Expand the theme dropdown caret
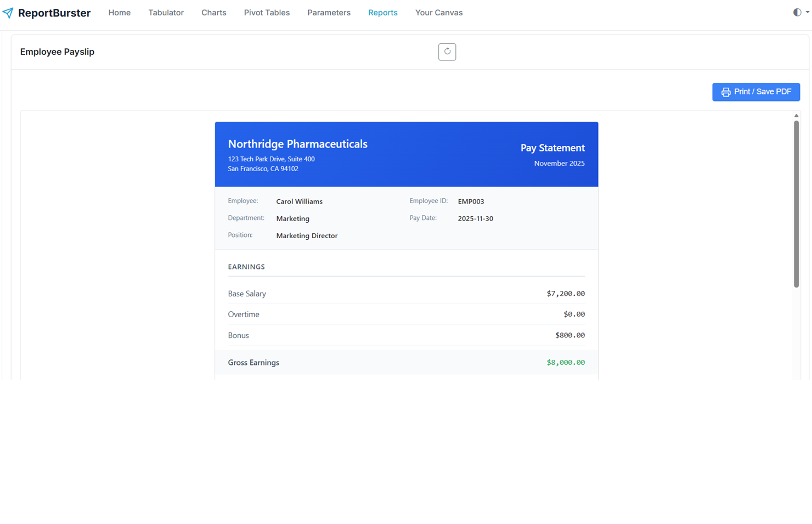This screenshot has width=812, height=524. pyautogui.click(x=808, y=12)
